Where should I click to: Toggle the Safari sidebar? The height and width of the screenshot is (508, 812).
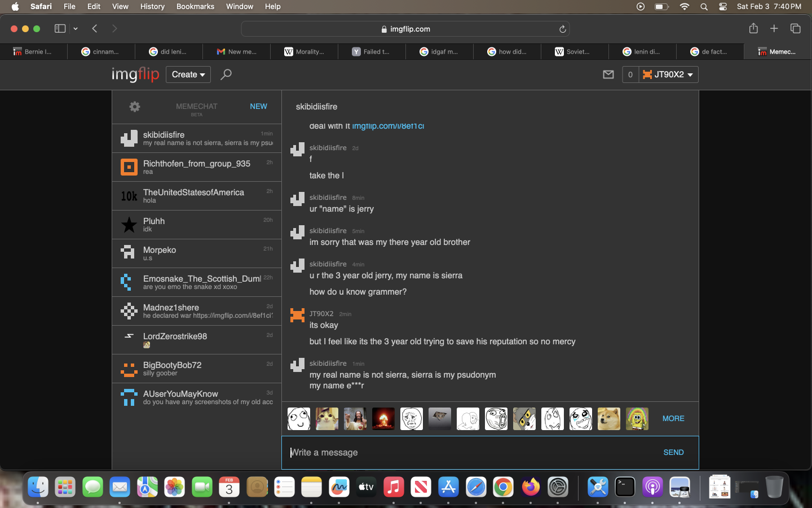[x=60, y=29]
